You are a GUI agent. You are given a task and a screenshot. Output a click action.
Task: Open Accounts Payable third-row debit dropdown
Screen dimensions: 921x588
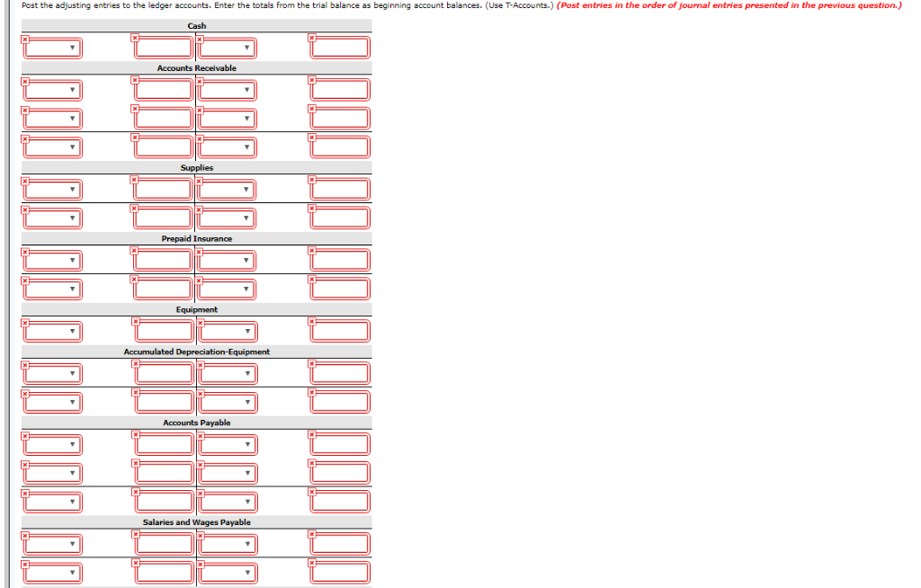point(53,502)
